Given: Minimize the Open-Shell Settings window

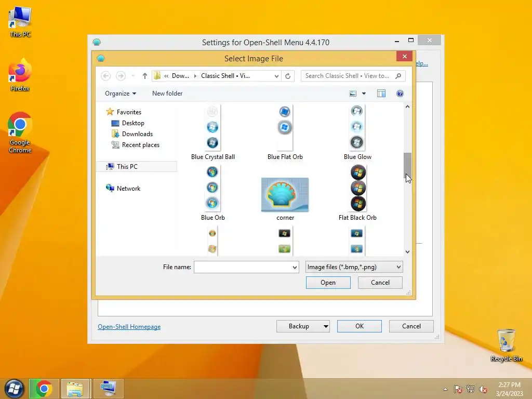Looking at the screenshot, I should [x=396, y=41].
